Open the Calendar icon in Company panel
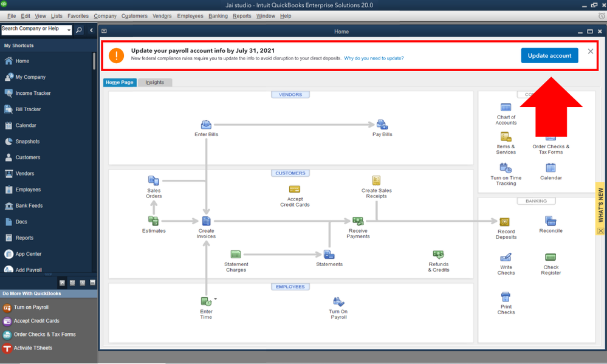 pyautogui.click(x=550, y=168)
